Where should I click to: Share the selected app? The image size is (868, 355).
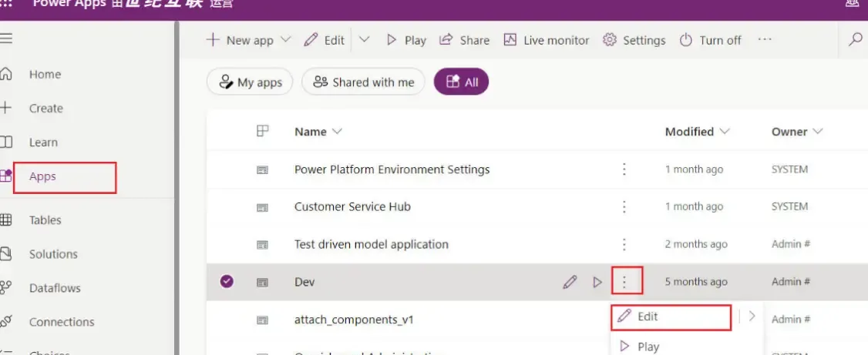tap(464, 40)
